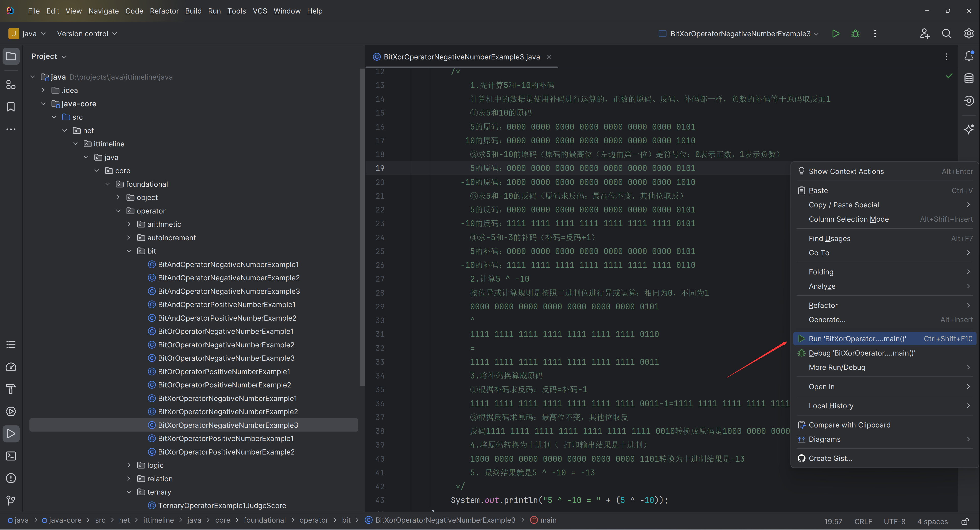980x530 pixels.
Task: Select Show Context Actions
Action: click(x=885, y=172)
